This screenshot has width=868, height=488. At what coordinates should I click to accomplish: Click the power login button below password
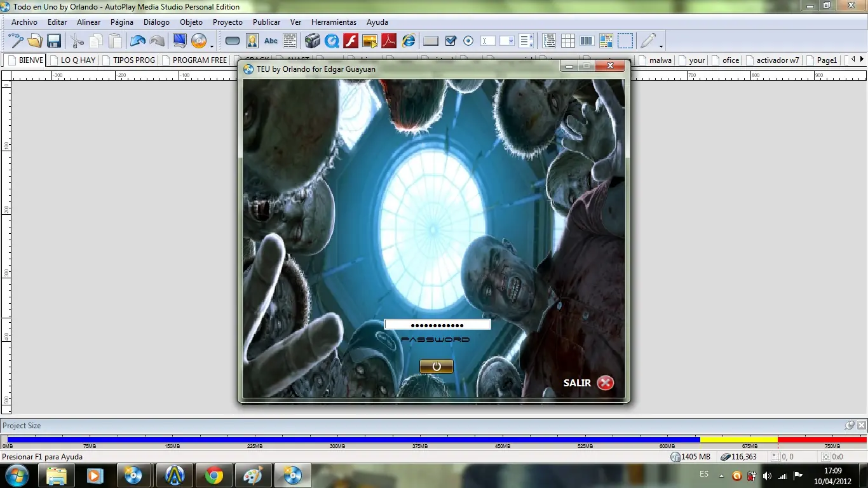(x=437, y=367)
